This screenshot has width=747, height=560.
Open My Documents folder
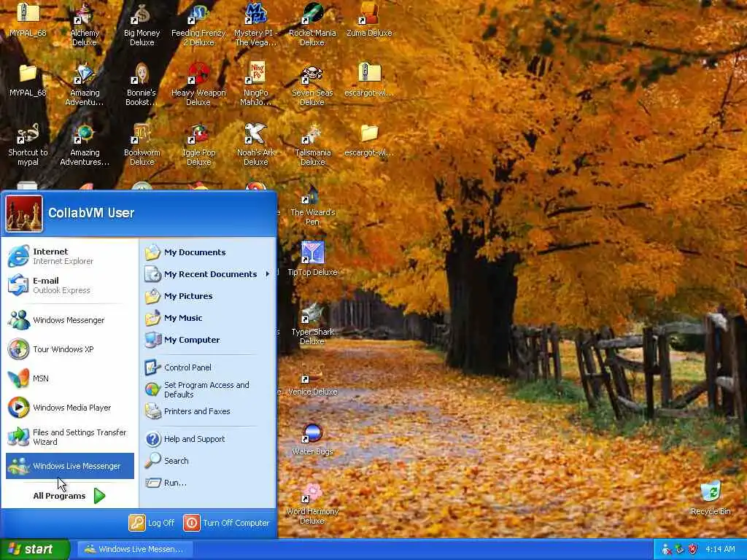pos(208,252)
